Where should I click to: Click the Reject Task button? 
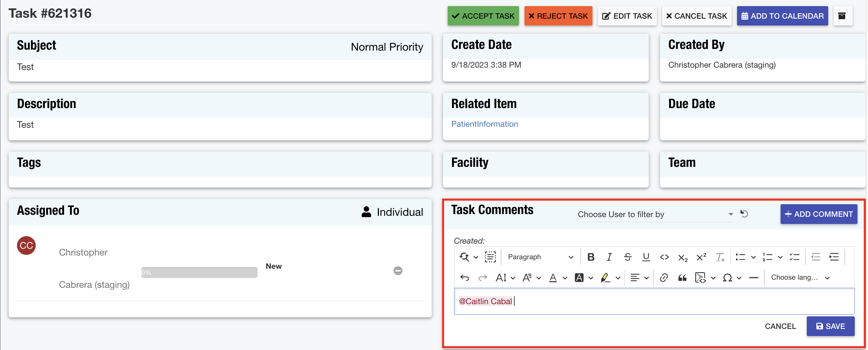point(558,16)
